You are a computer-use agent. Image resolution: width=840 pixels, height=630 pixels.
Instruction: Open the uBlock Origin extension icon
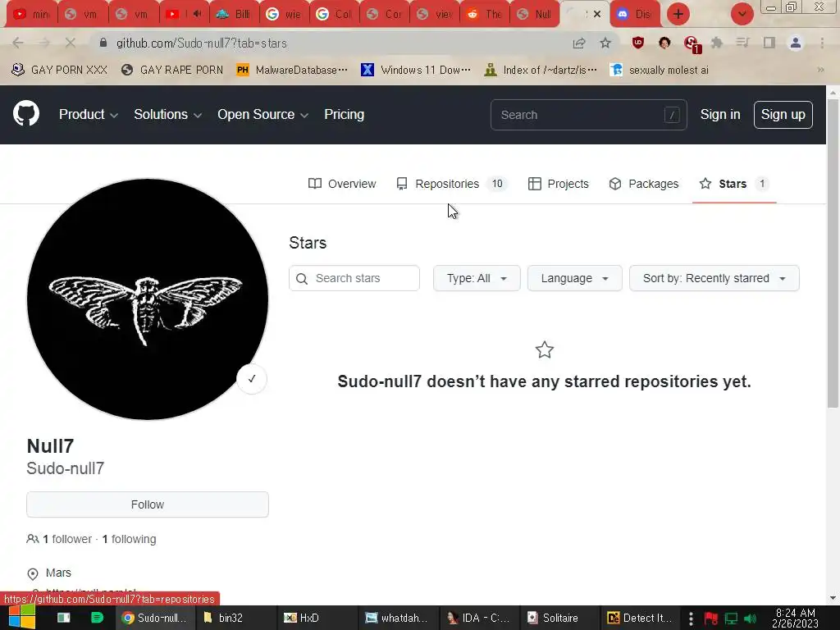click(637, 43)
